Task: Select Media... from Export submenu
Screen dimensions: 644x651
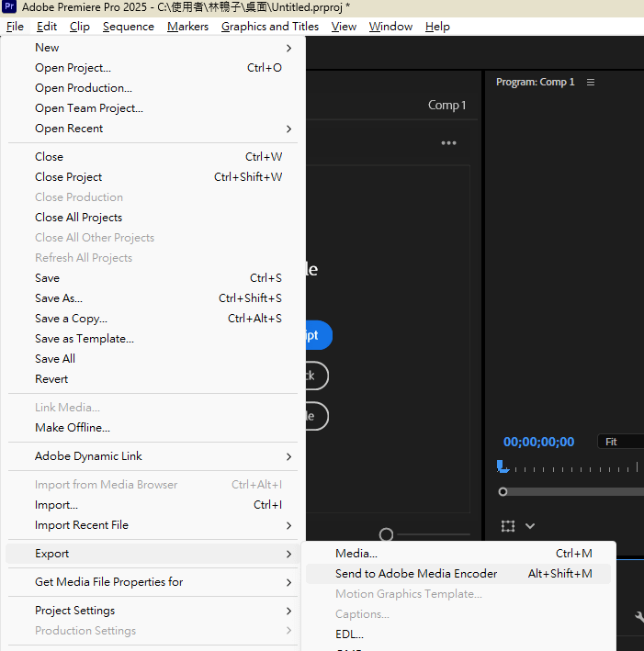Action: 356,554
